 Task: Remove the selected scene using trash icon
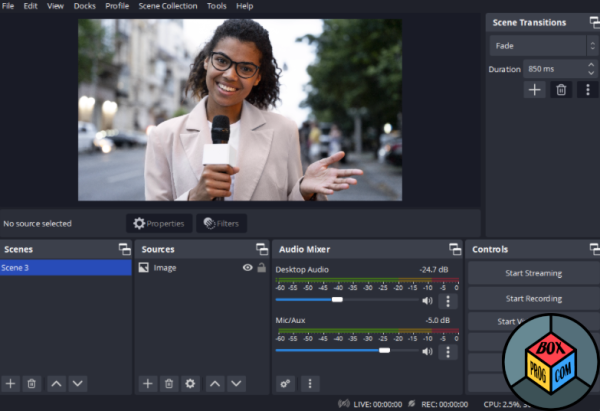(x=32, y=383)
